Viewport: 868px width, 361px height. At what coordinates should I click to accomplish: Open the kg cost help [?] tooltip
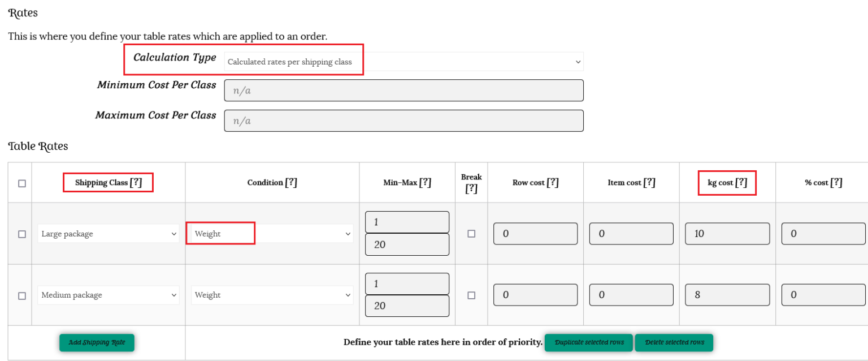click(741, 183)
